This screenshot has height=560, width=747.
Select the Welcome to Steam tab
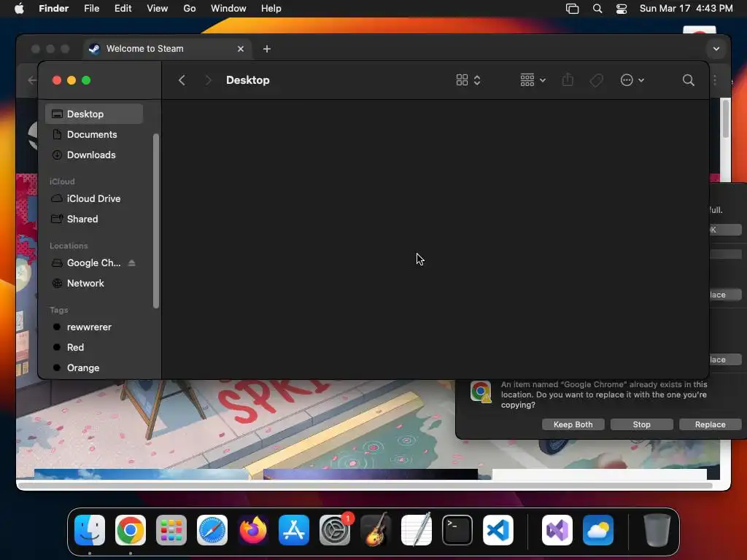click(x=167, y=49)
